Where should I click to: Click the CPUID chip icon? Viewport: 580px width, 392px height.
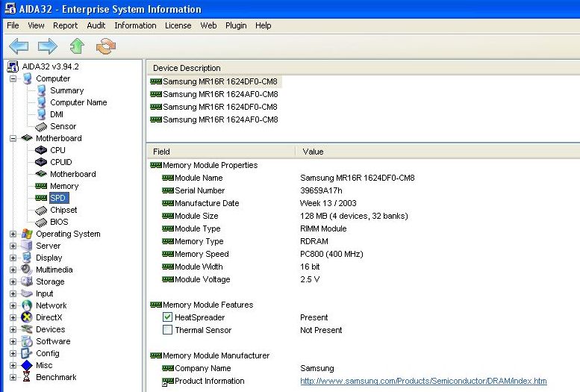coord(41,162)
